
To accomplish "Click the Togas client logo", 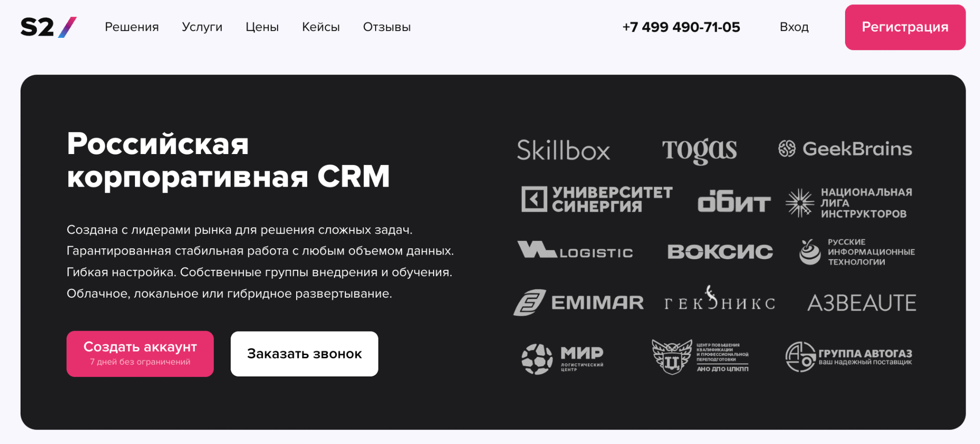I will pyautogui.click(x=699, y=150).
